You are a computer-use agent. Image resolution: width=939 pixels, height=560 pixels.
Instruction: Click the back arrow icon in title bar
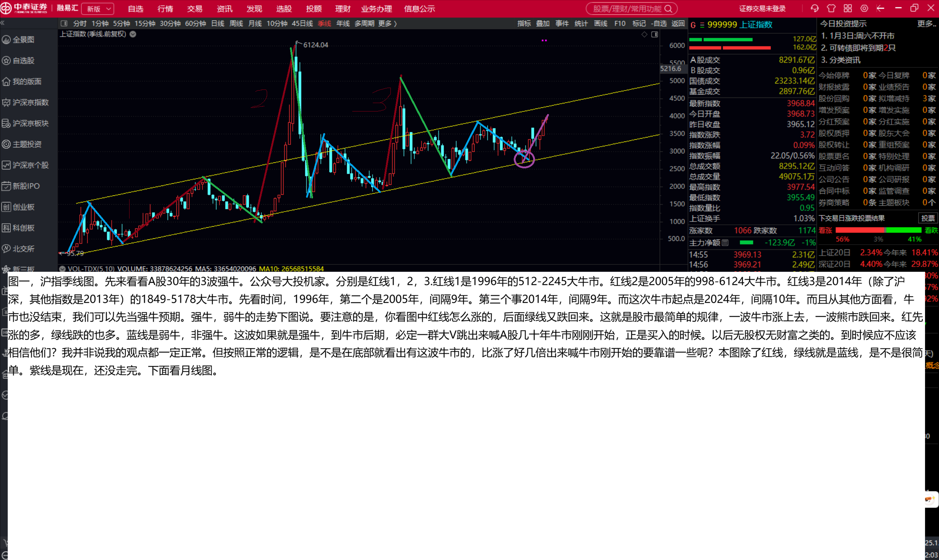(x=881, y=8)
